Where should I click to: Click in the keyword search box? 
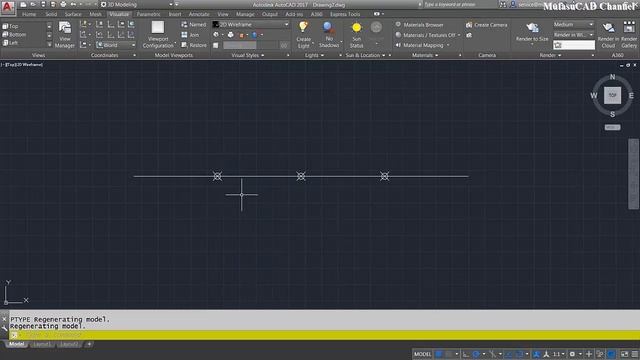pos(459,4)
